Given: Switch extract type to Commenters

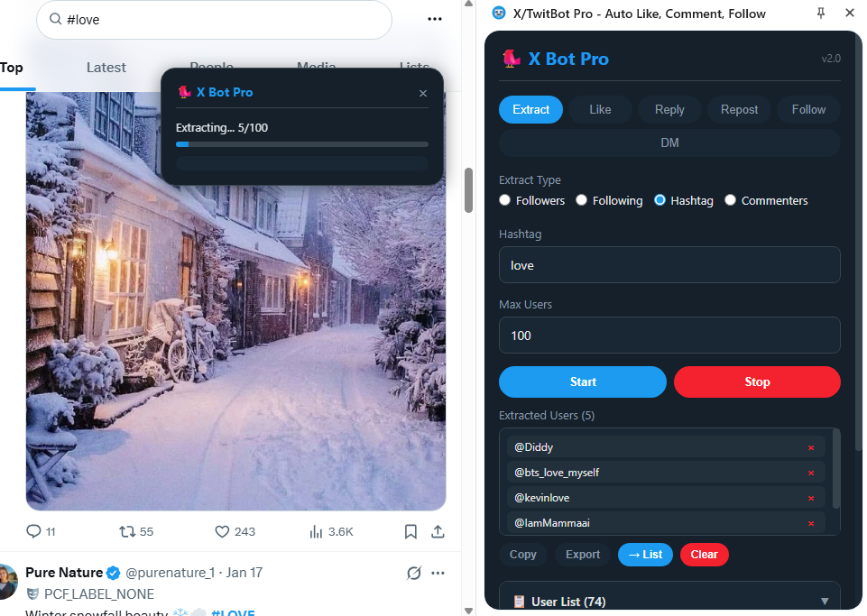Looking at the screenshot, I should pyautogui.click(x=731, y=200).
